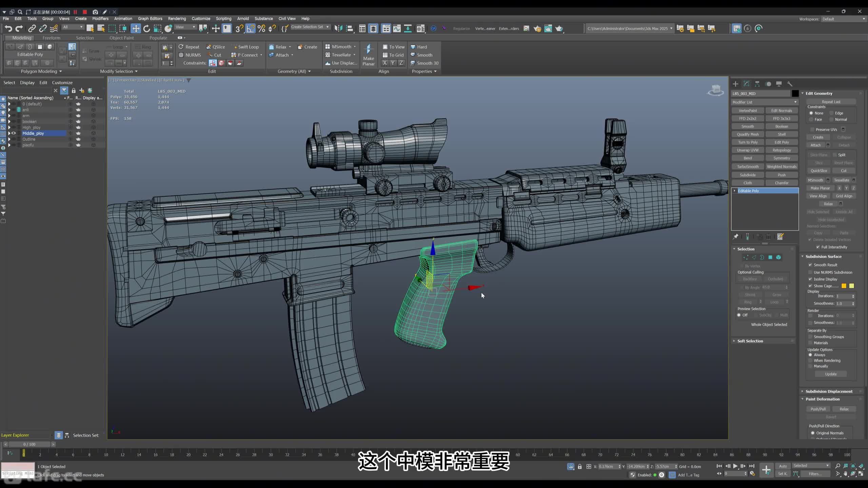
Task: Expand the boolean layer tree row
Action: point(9,122)
